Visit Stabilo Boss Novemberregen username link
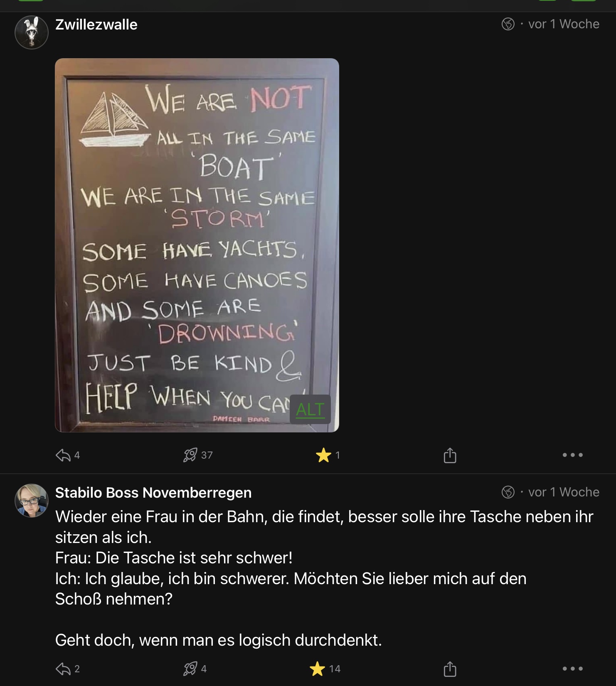616x686 pixels. point(153,493)
